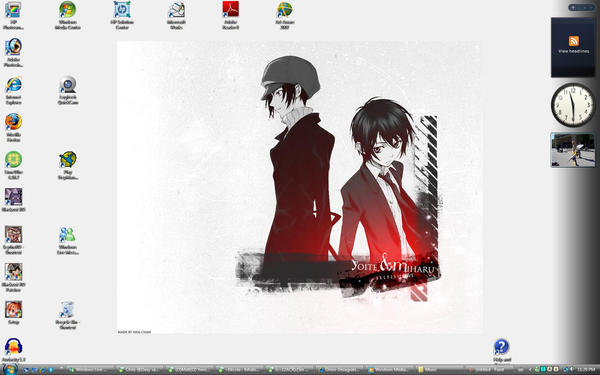Click the system tray clock showing 11:29 PM
Image resolution: width=600 pixels, height=375 pixels.
587,370
